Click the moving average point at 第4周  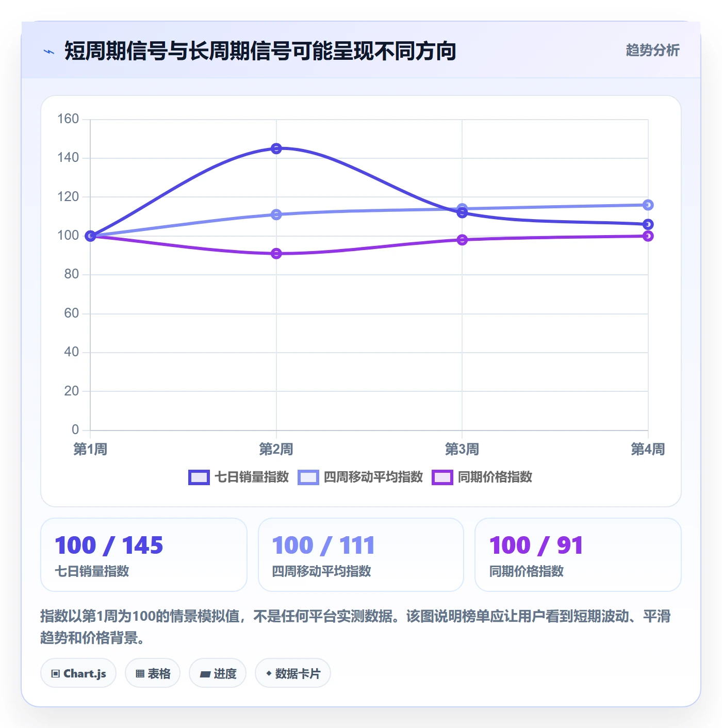tap(648, 205)
